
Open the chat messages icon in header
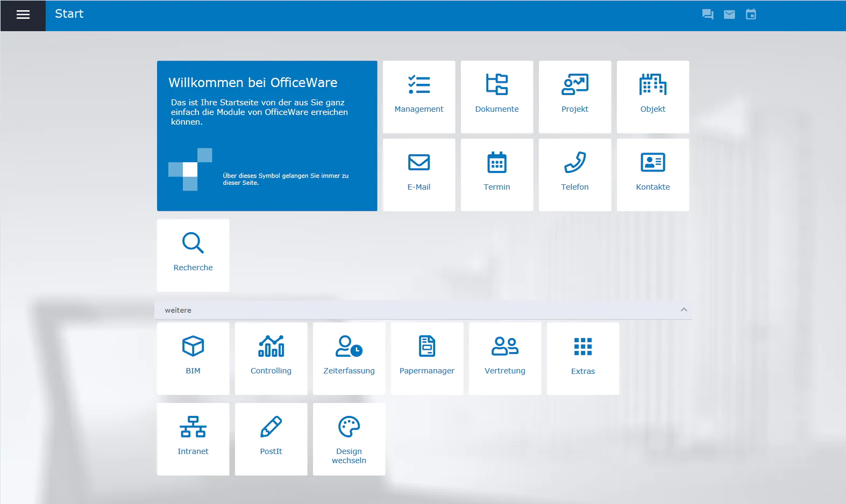point(708,15)
